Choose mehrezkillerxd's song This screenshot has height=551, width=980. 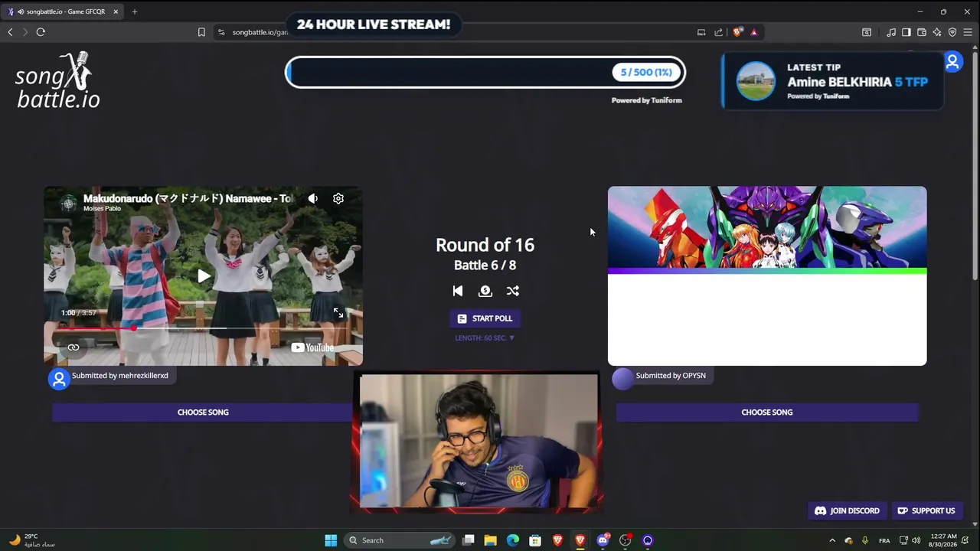(x=203, y=412)
